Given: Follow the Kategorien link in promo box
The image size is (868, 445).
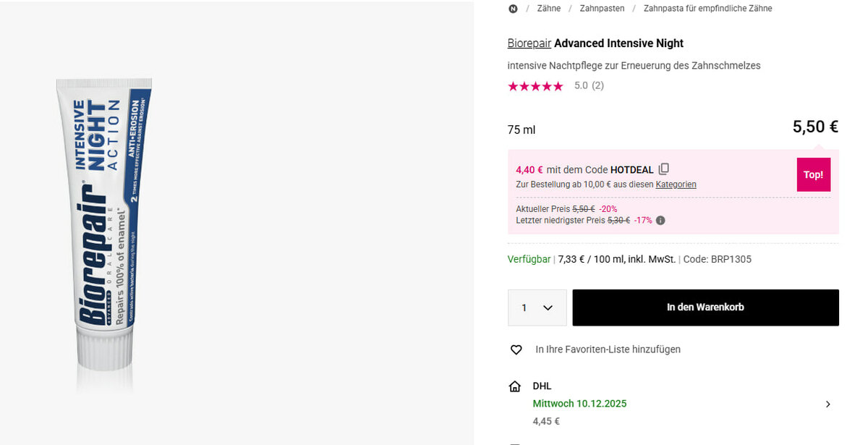Looking at the screenshot, I should (676, 185).
